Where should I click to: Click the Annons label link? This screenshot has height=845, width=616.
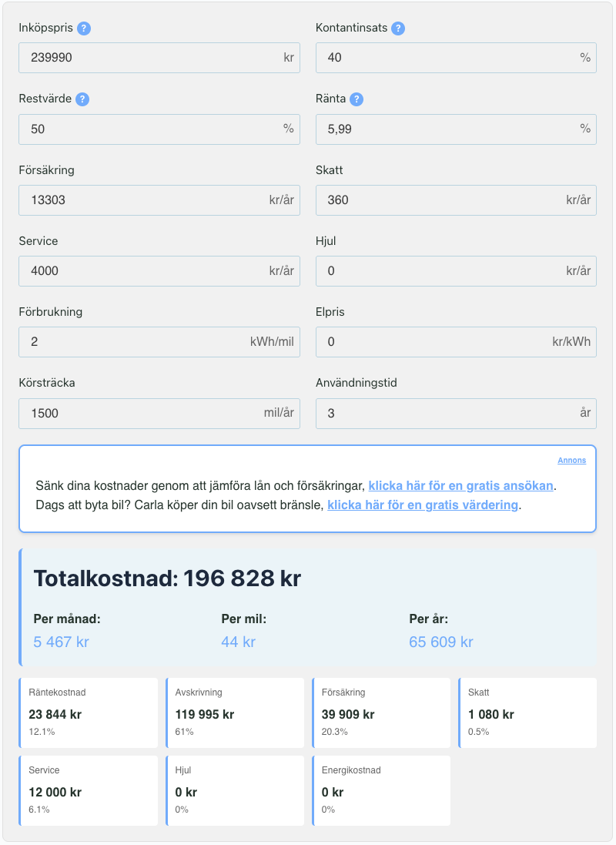tap(571, 461)
